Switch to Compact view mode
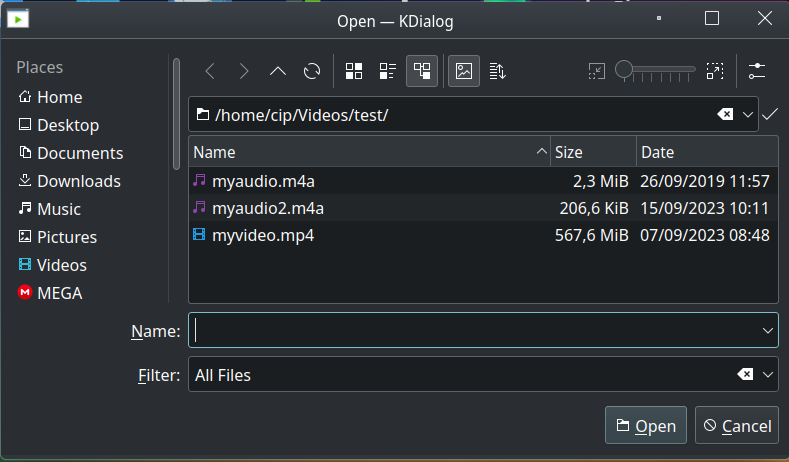This screenshot has height=462, width=789. click(x=387, y=71)
